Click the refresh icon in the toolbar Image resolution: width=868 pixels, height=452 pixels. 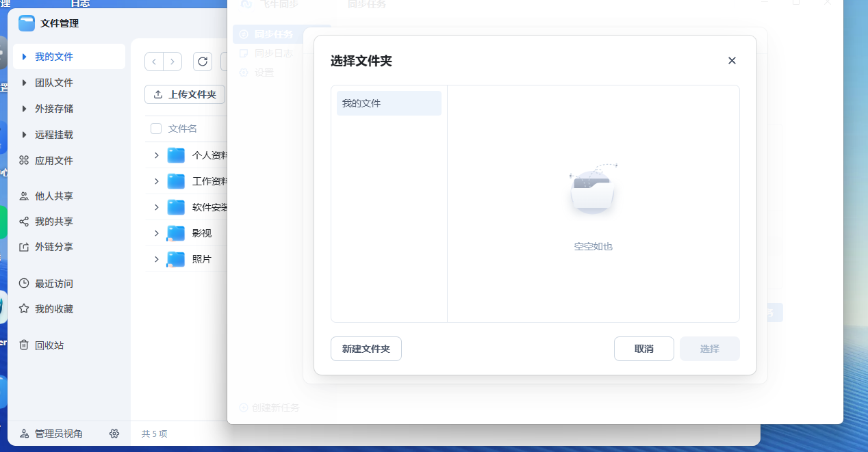(x=202, y=62)
